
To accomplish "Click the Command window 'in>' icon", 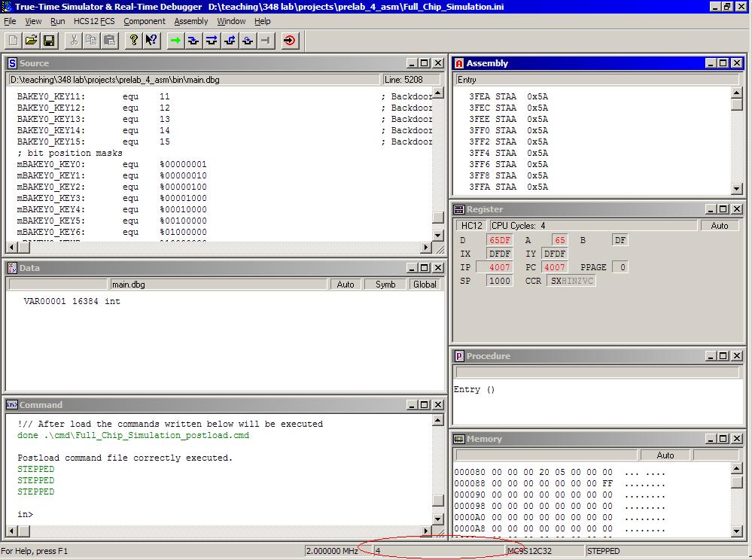I will pyautogui.click(x=12, y=405).
